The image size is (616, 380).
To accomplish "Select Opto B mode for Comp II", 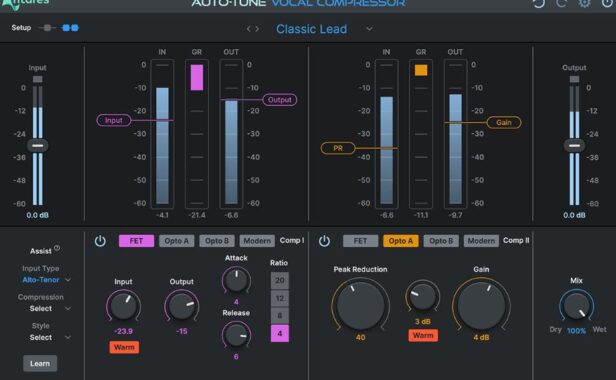I will (441, 241).
